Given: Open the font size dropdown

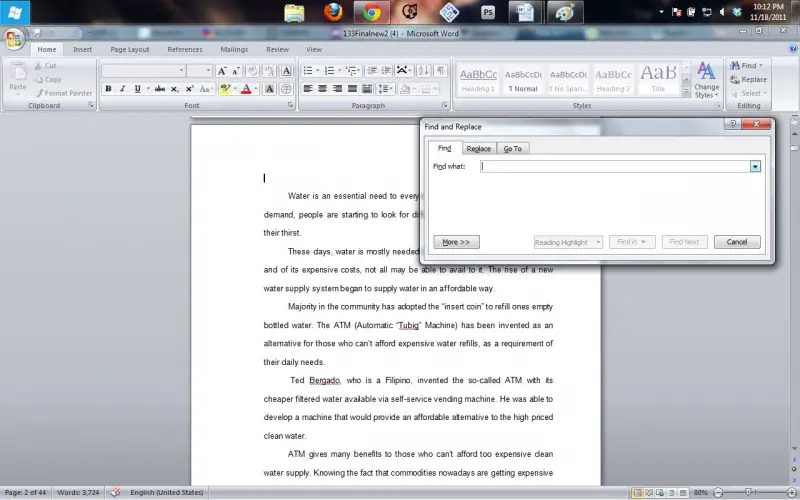Looking at the screenshot, I should (208, 70).
